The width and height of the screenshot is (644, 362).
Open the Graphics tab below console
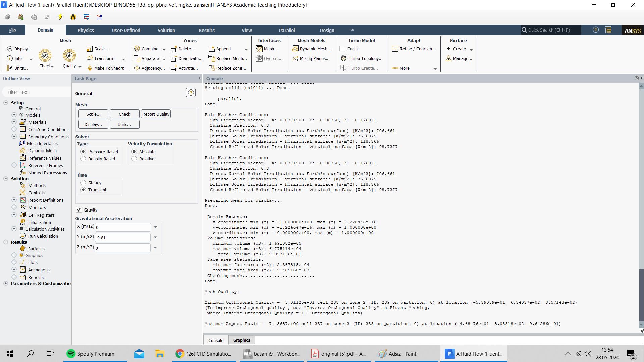tap(241, 340)
